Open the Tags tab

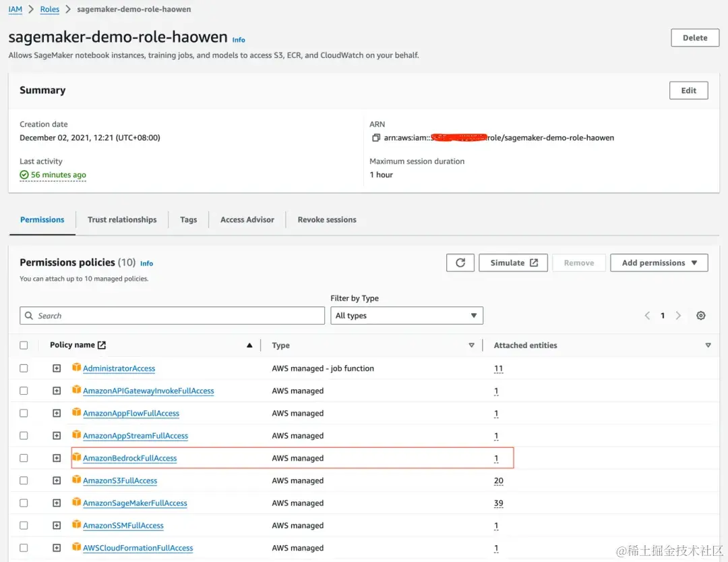point(189,219)
